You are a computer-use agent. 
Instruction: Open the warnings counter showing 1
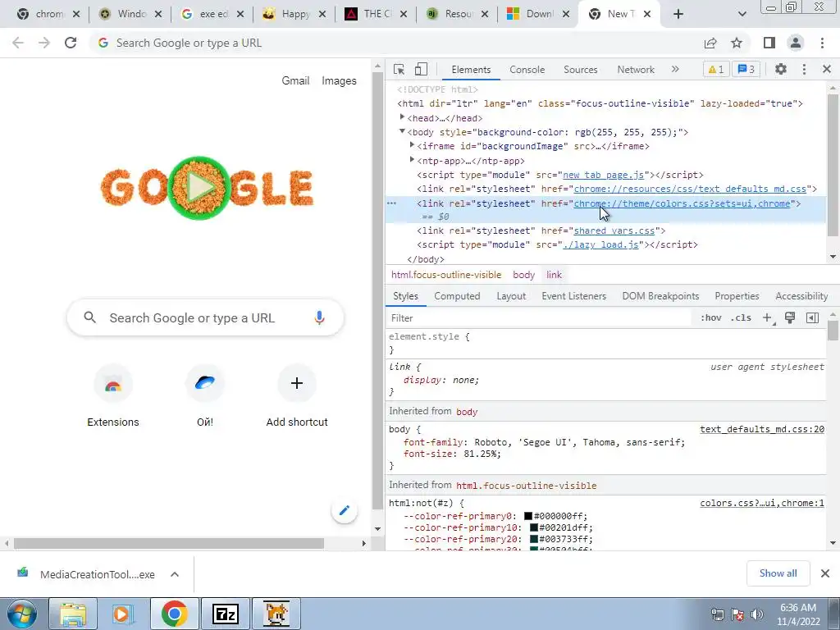point(715,69)
